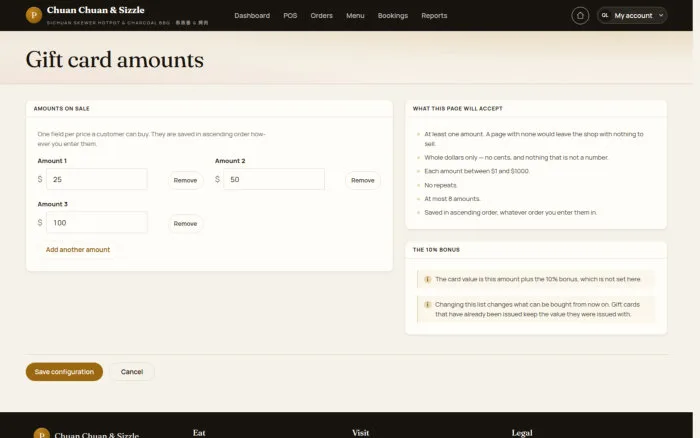Remove the Amount 2 entry
The width and height of the screenshot is (700, 438).
click(x=362, y=180)
